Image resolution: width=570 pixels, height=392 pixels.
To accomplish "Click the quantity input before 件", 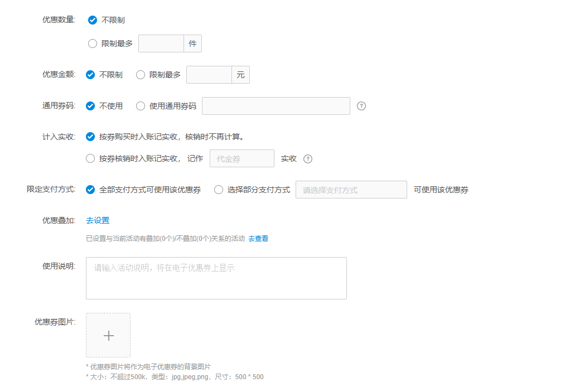I will pos(161,43).
